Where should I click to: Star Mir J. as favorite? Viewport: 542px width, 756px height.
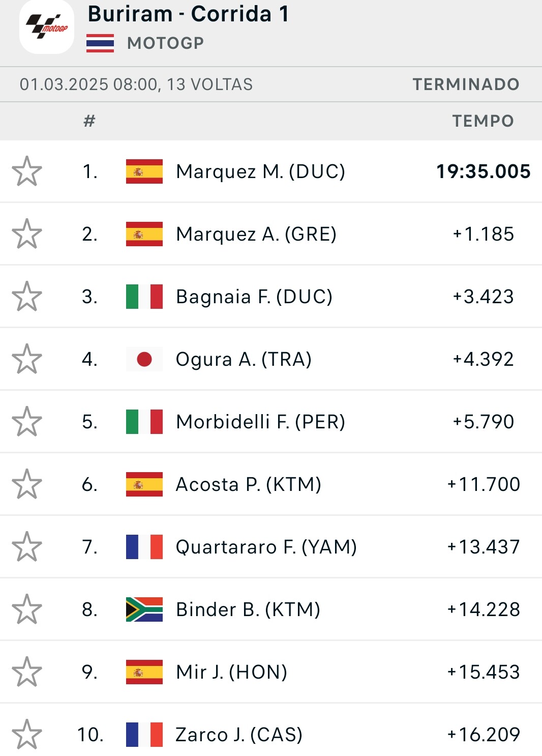point(27,672)
